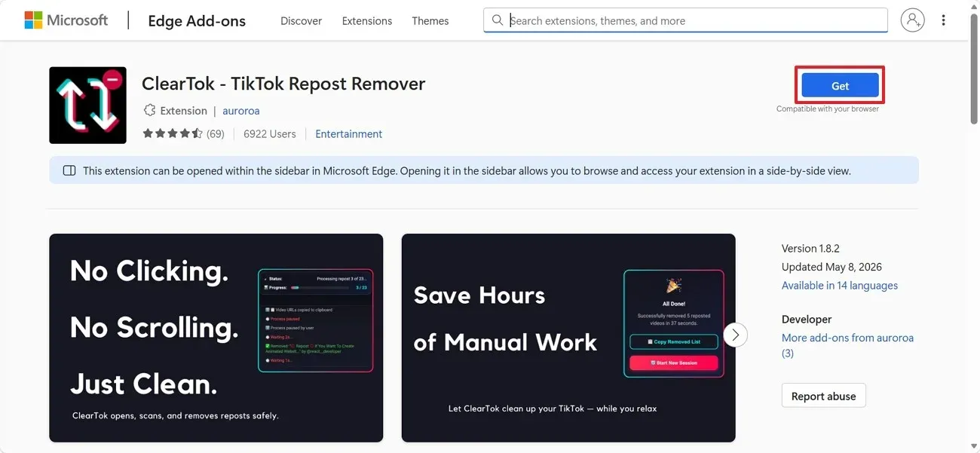This screenshot has width=980, height=453.
Task: Open the Entertainment category link
Action: 348,134
